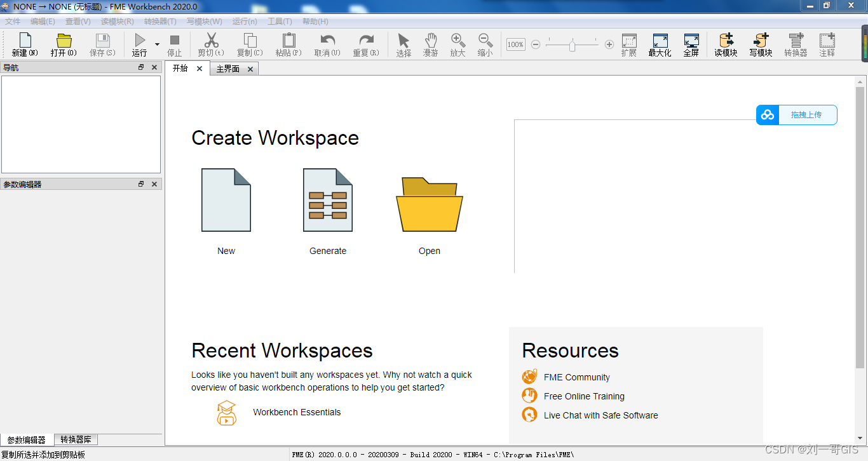
Task: Open the dropdown arrow beside 运行
Action: [x=157, y=44]
